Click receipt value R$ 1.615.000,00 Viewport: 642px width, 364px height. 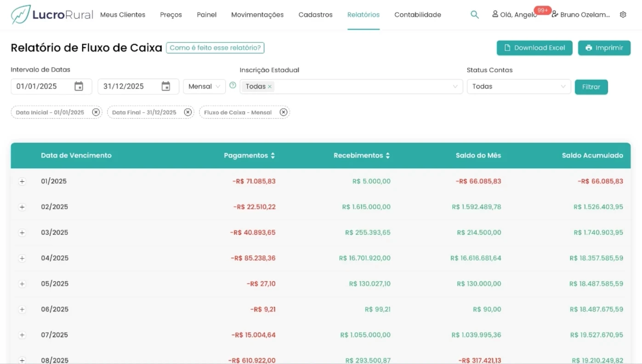[366, 207]
